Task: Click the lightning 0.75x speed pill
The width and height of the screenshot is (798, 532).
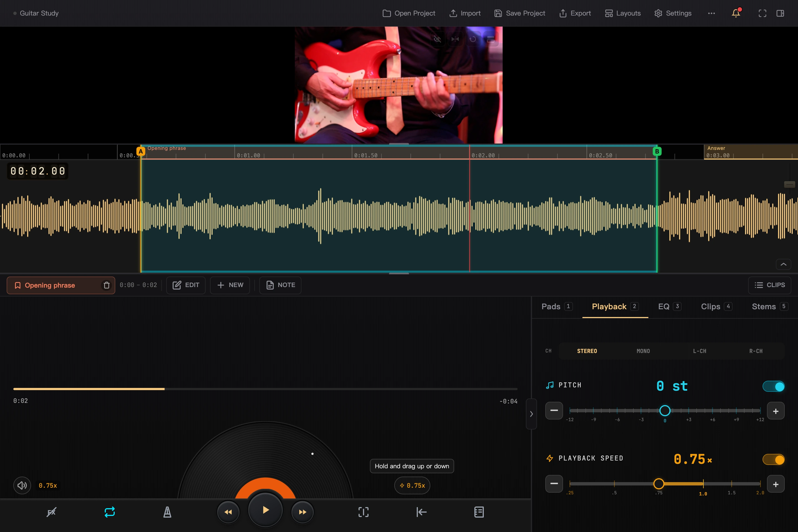Action: coord(412,485)
